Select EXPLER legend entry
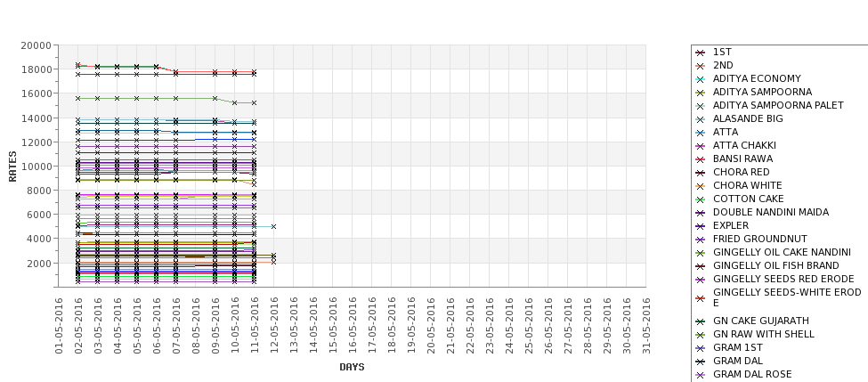This screenshot has width=868, height=382. (731, 225)
